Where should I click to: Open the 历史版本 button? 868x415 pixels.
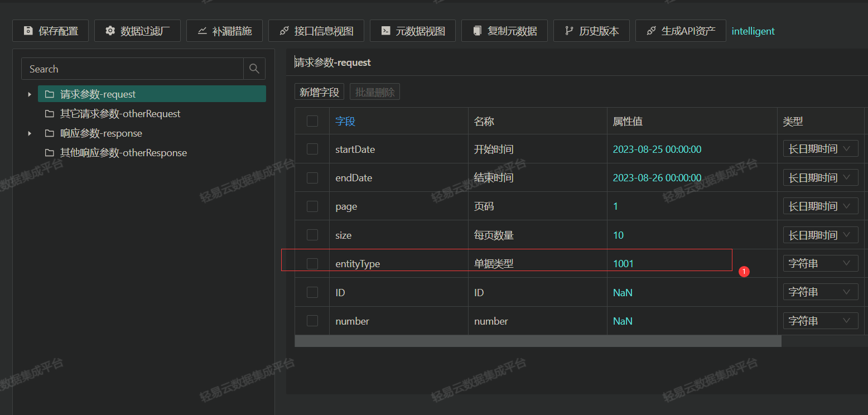pyautogui.click(x=592, y=31)
